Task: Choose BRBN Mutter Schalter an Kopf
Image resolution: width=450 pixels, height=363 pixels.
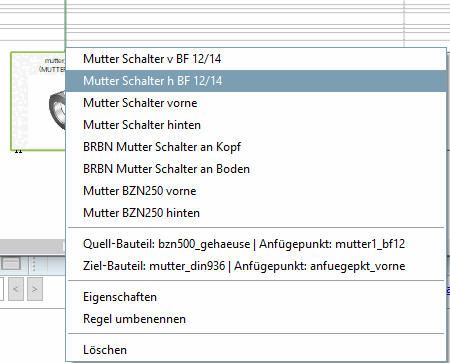Action: point(256,147)
